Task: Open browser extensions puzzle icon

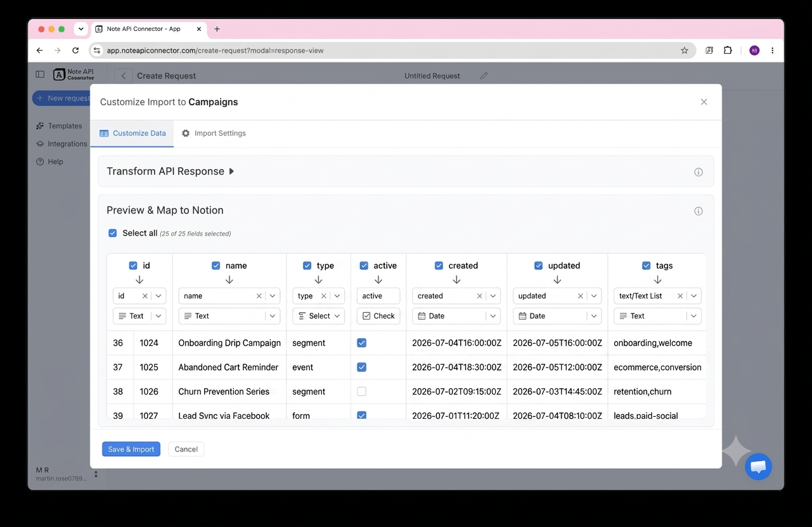Action: click(x=728, y=50)
